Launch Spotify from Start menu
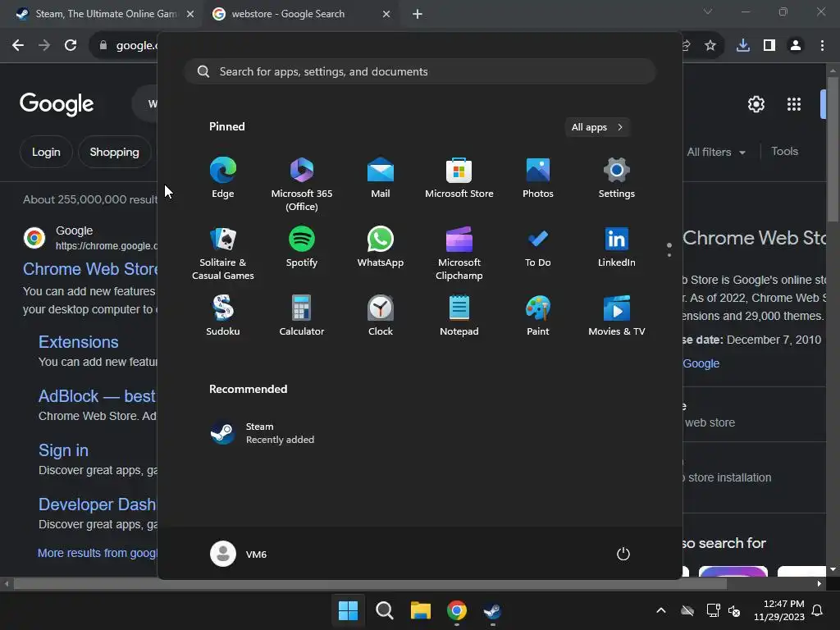The image size is (840, 630). point(302,247)
